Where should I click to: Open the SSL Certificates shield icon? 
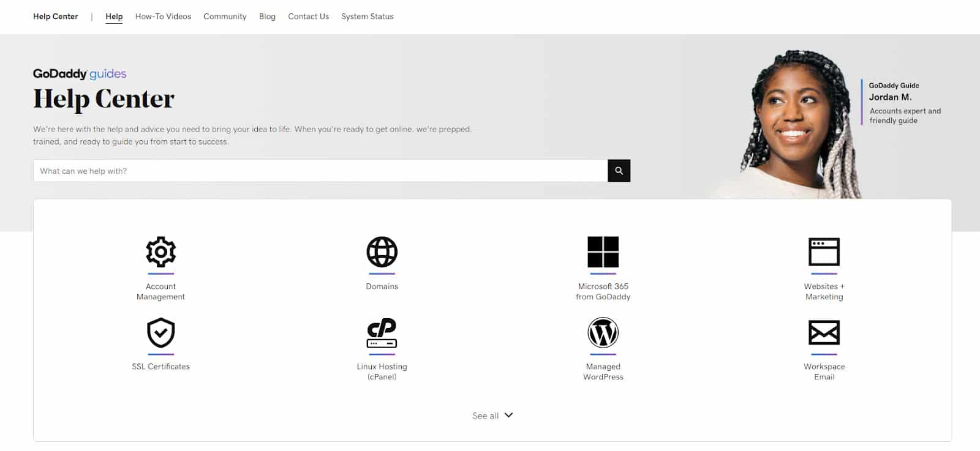click(160, 332)
